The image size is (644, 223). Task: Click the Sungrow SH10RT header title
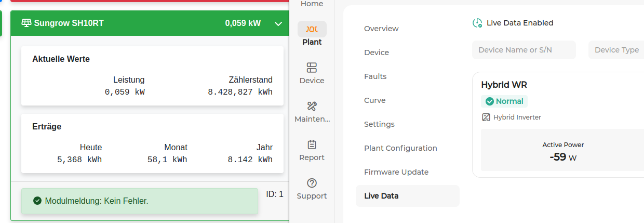69,23
